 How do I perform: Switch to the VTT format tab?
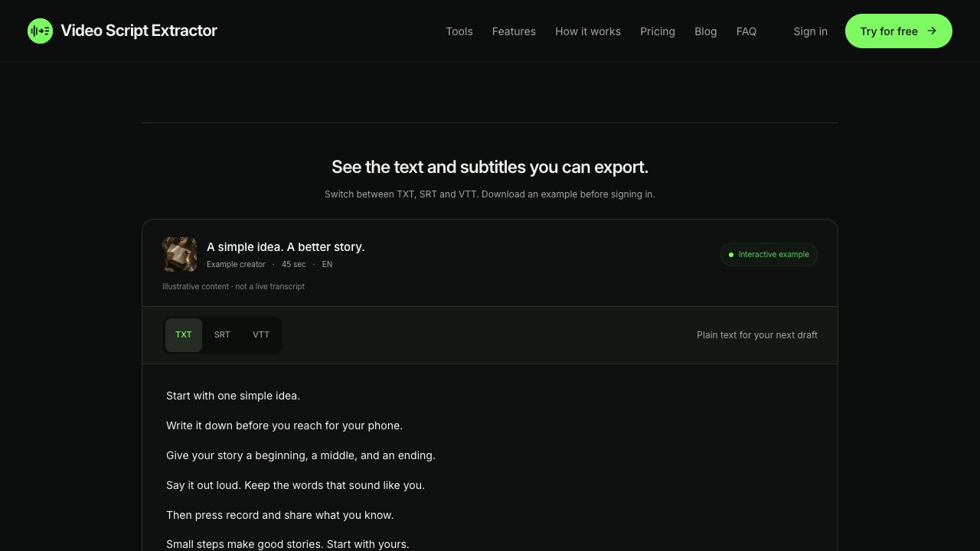261,335
